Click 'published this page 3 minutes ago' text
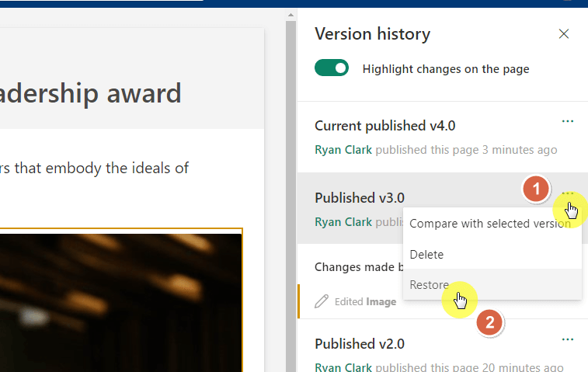588x372 pixels. [466, 150]
